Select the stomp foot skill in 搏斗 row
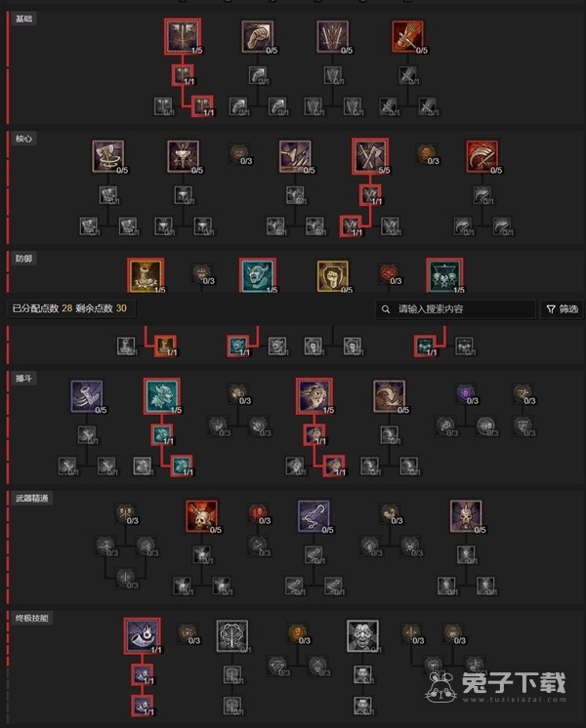This screenshot has height=728, width=586. [x=87, y=396]
